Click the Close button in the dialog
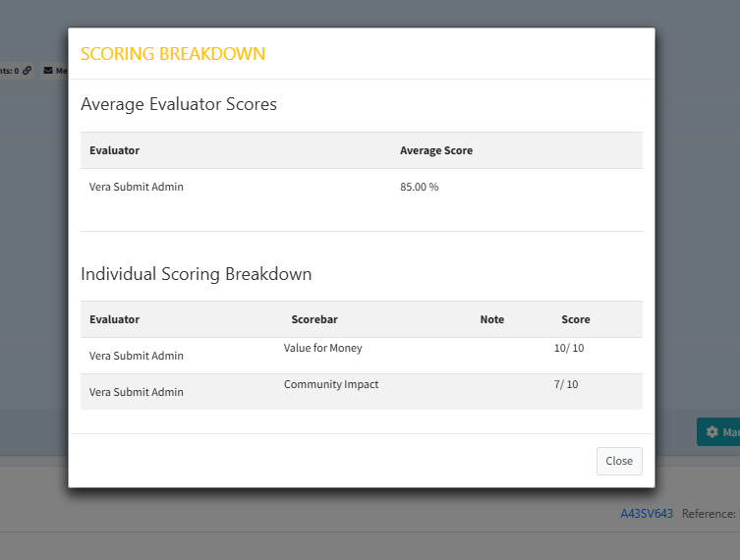This screenshot has height=560, width=740. click(x=619, y=461)
